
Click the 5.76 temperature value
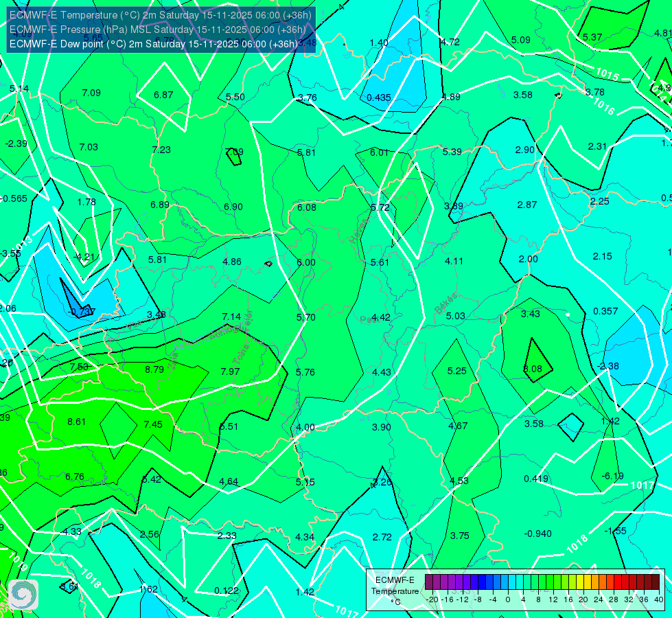(x=305, y=372)
